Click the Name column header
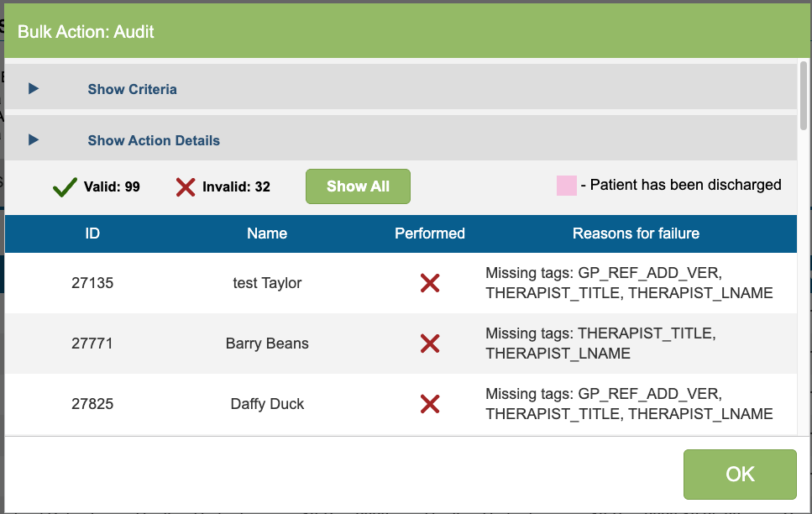This screenshot has height=514, width=812. point(267,233)
